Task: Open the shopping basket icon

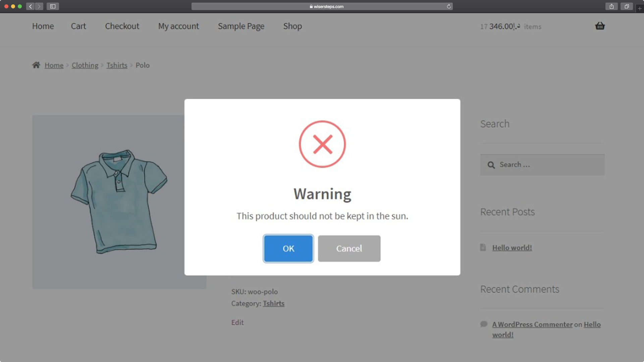Action: point(600,26)
